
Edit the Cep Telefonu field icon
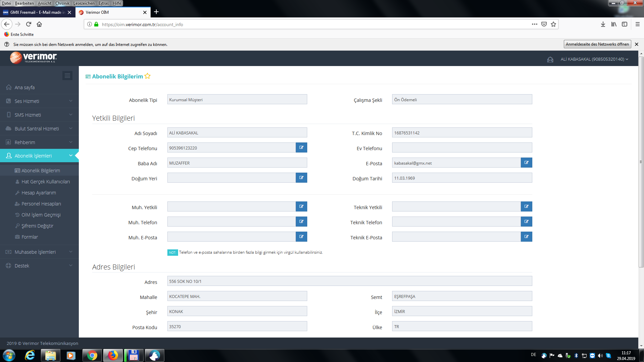301,147
